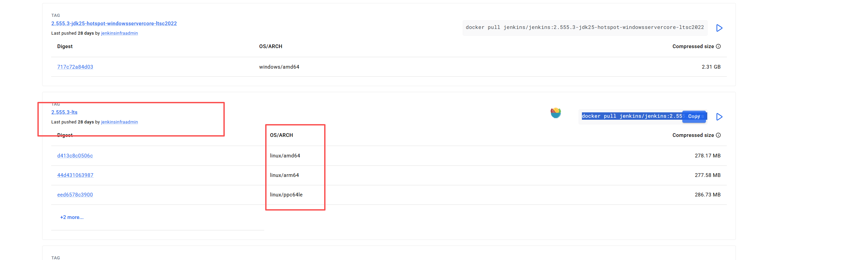This screenshot has height=260, width=868.
Task: Select the windows/amd64 cell
Action: (x=279, y=67)
